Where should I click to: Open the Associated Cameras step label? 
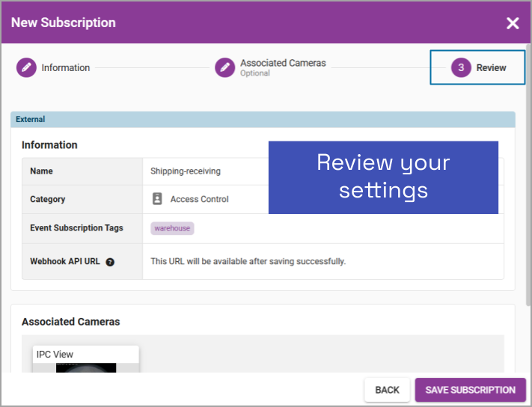coord(283,64)
